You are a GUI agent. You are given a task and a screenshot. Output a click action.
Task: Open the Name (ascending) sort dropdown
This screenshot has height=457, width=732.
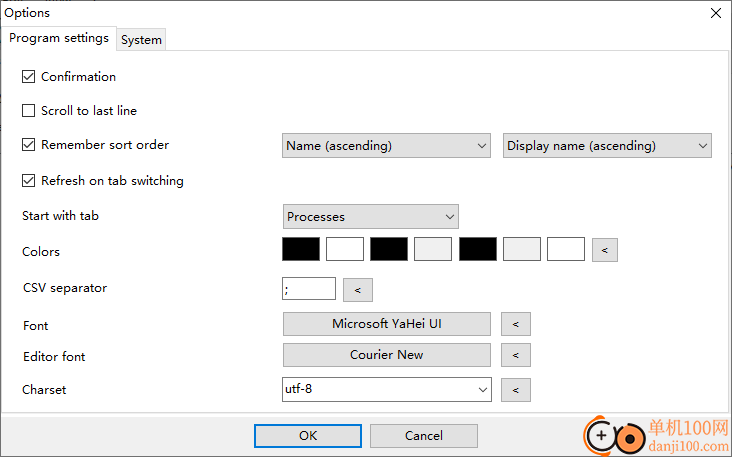386,146
